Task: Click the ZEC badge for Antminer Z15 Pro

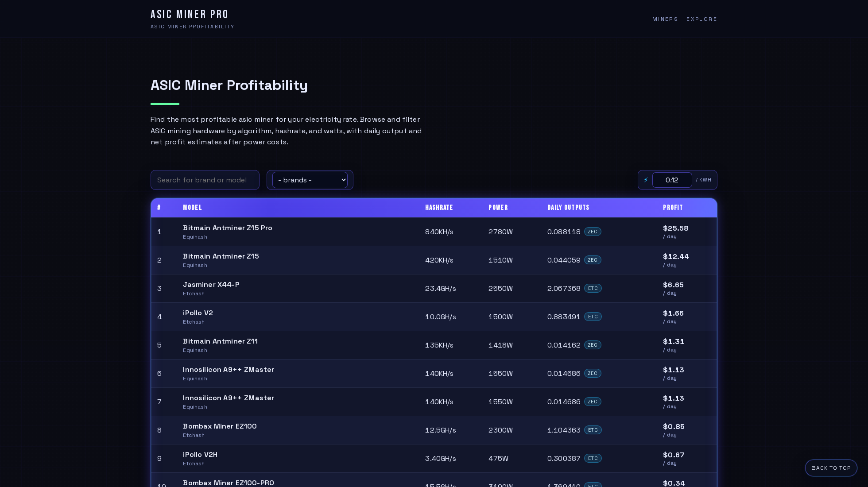Action: click(593, 232)
